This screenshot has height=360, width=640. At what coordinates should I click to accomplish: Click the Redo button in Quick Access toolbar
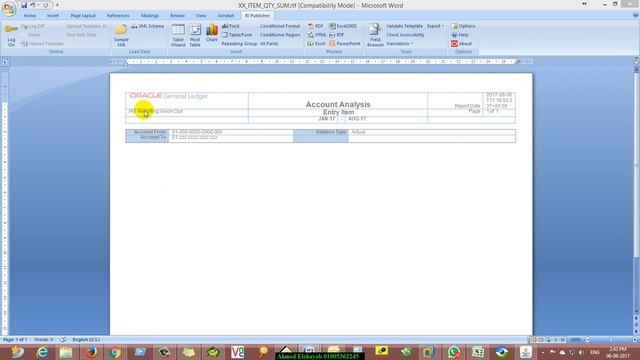46,5
